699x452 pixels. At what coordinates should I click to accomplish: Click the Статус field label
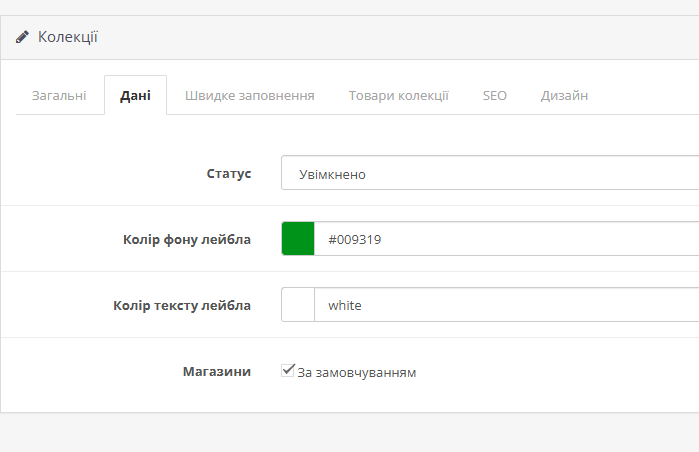pyautogui.click(x=229, y=173)
